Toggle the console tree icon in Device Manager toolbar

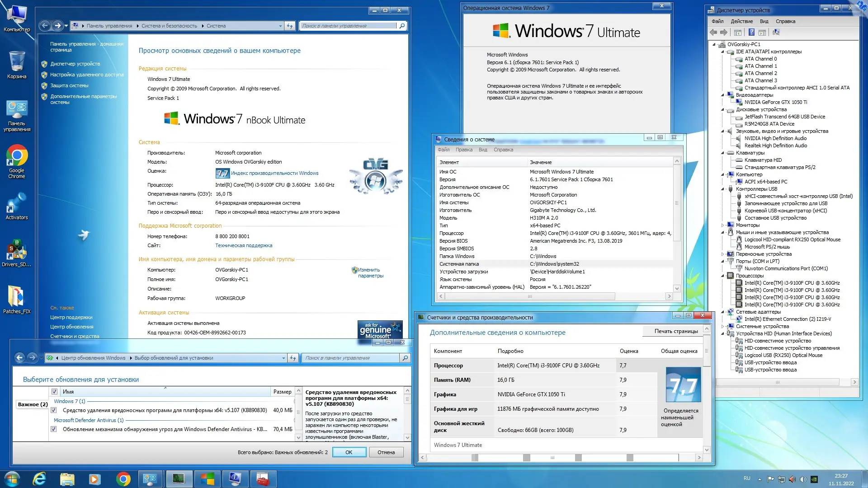tap(737, 32)
